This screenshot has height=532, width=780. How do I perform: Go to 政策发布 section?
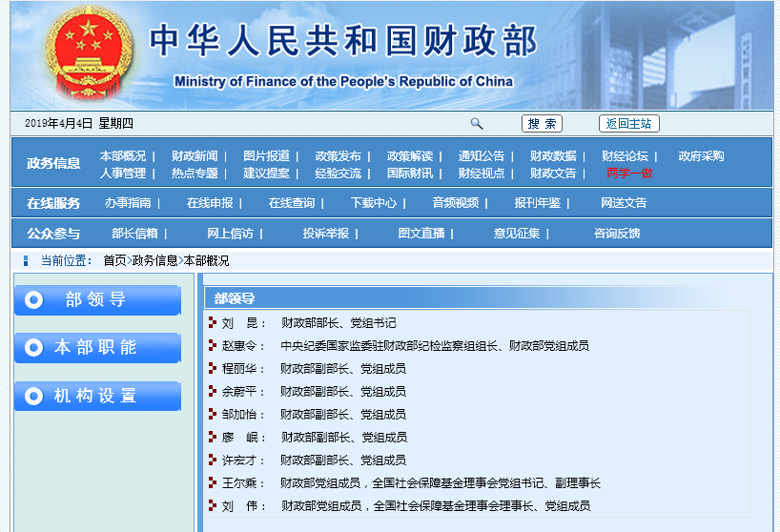pyautogui.click(x=338, y=156)
